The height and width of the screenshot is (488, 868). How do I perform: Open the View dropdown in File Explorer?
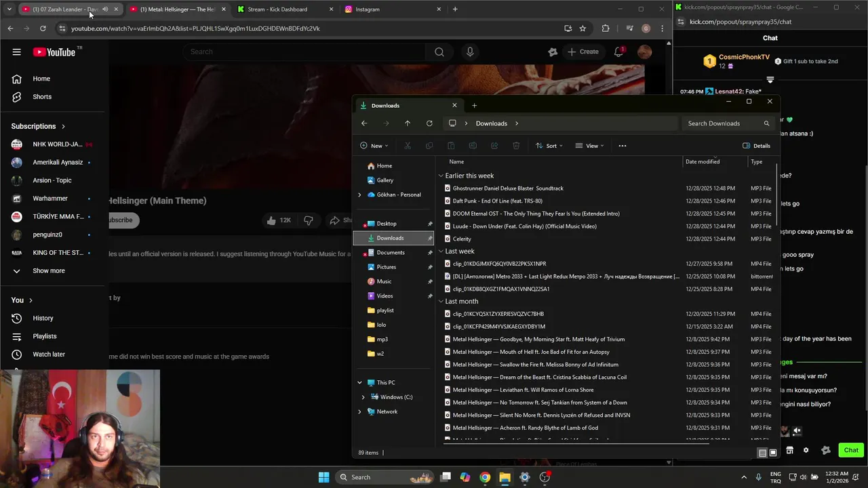[x=589, y=146]
